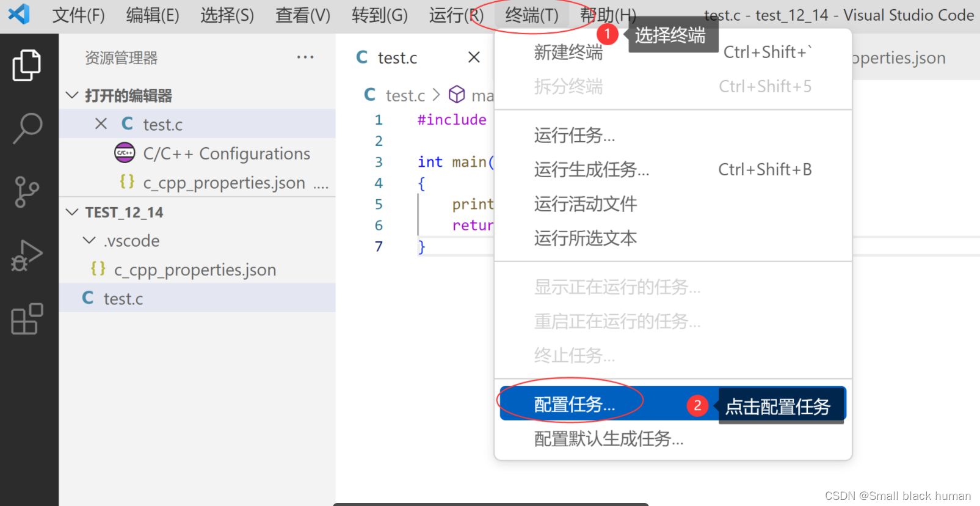Click C icon of test.c in TEST_12_14
Viewport: 980px width, 506px height.
pyautogui.click(x=88, y=298)
